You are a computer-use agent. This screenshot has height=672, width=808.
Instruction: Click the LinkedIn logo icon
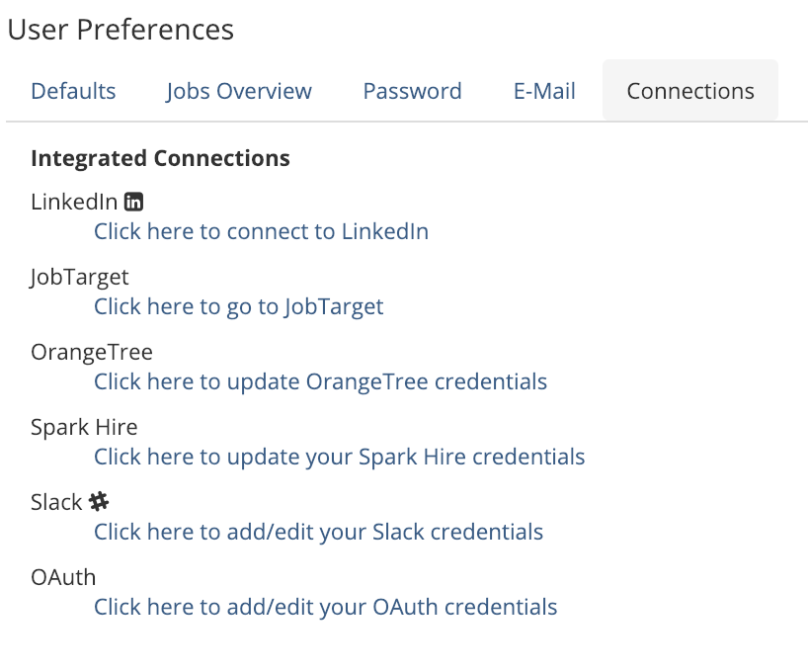[134, 203]
